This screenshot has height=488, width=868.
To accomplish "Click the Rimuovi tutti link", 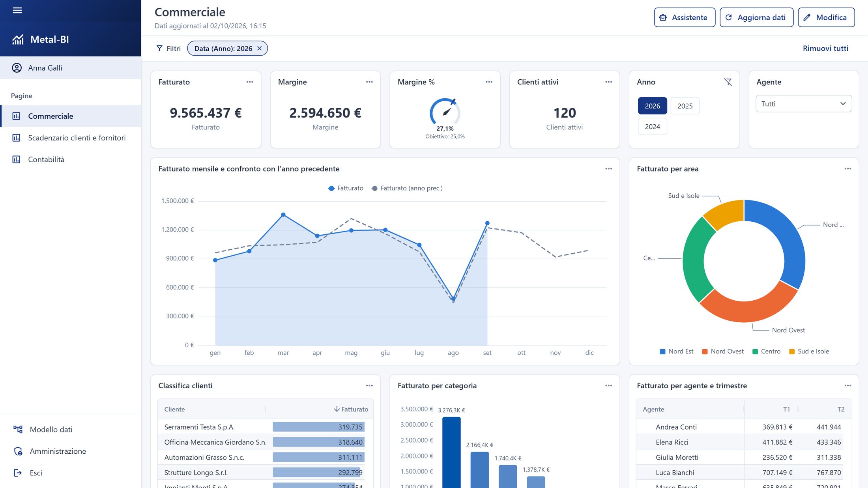I will point(825,49).
